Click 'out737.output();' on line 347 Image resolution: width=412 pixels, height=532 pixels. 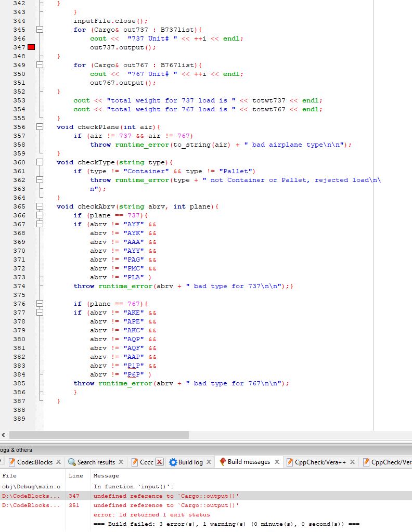pyautogui.click(x=123, y=47)
